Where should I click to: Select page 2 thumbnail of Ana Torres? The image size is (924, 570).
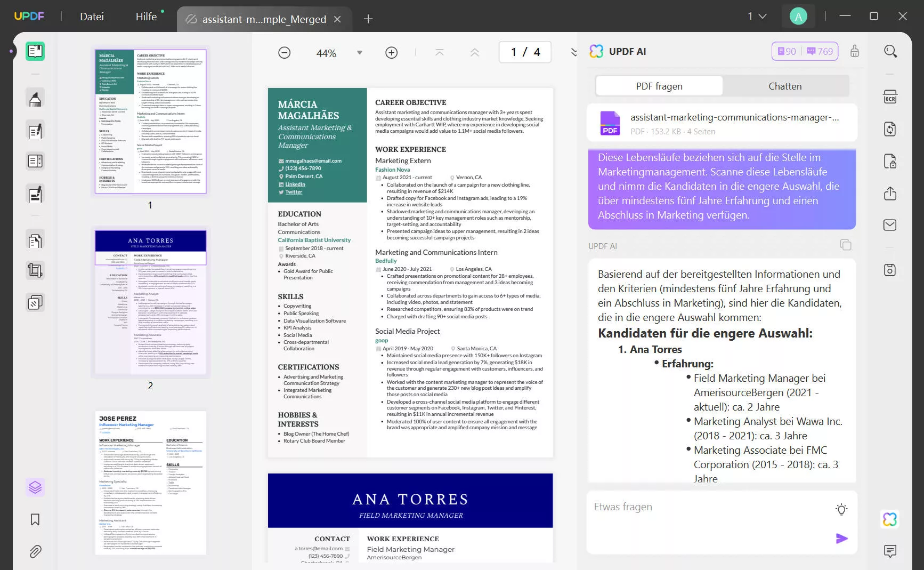(x=150, y=301)
